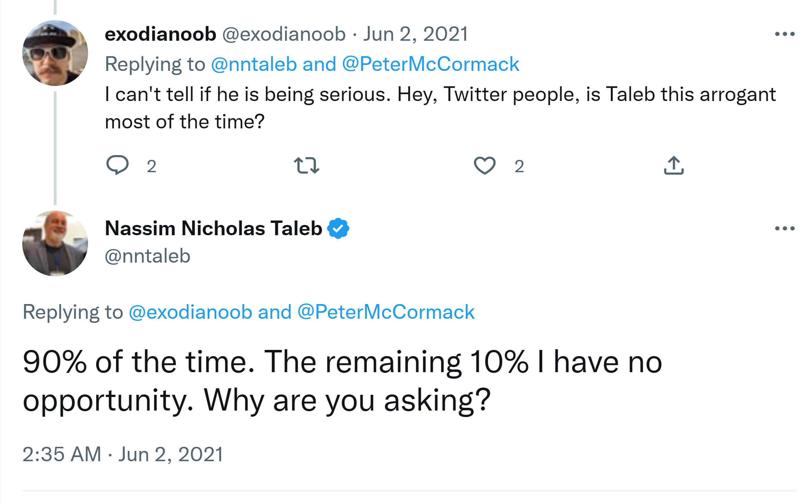Click the reply speech bubble icon
The width and height of the screenshot is (812, 504).
pyautogui.click(x=118, y=165)
